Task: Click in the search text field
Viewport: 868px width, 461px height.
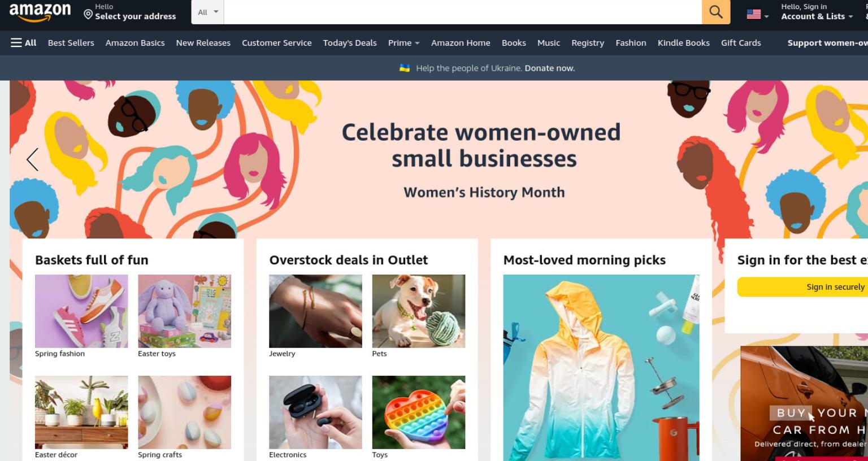Action: click(463, 12)
